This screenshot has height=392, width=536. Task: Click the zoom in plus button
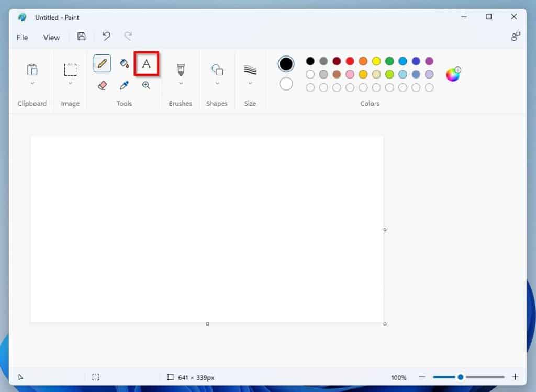click(516, 377)
